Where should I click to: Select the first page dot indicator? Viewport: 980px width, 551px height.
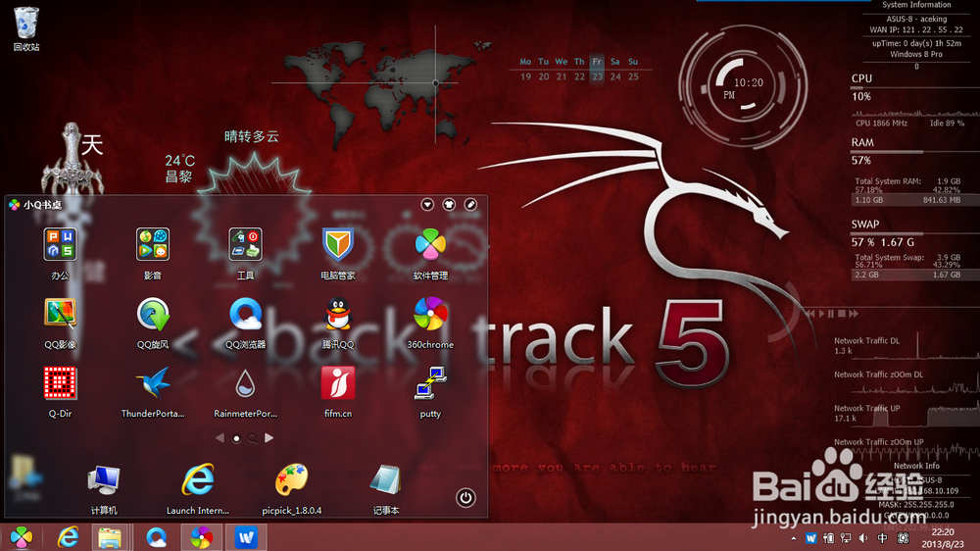click(236, 438)
